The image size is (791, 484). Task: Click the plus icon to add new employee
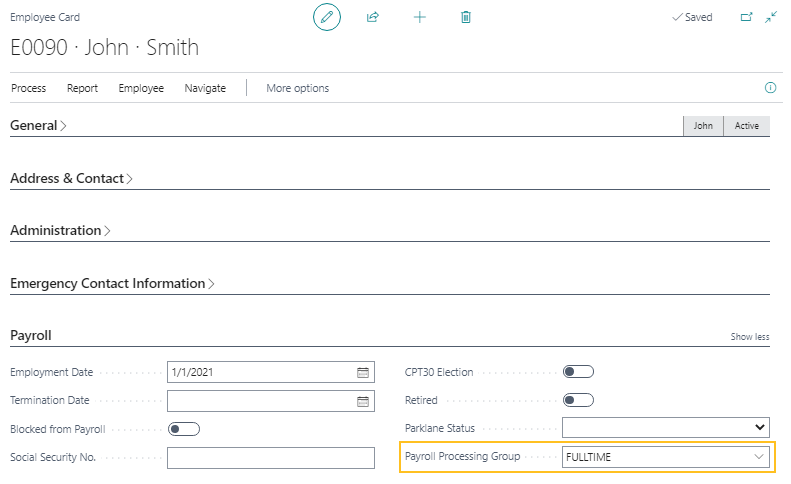420,17
